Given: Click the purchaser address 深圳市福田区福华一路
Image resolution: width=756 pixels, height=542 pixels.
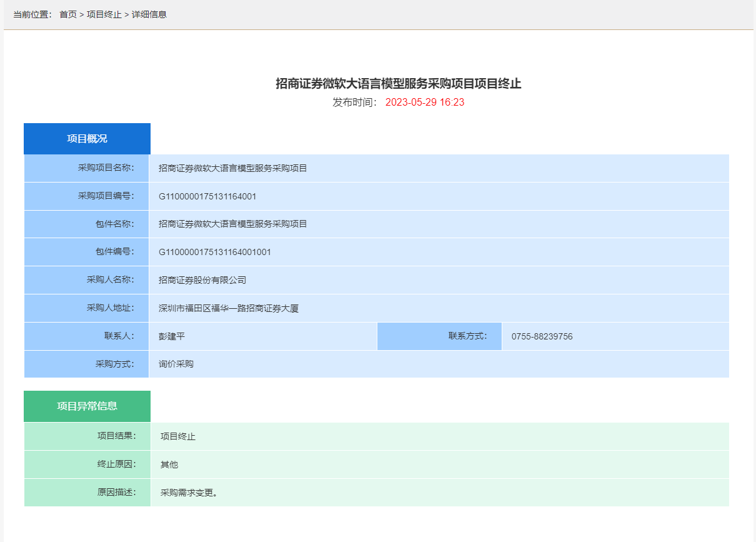Looking at the screenshot, I should pos(229,308).
